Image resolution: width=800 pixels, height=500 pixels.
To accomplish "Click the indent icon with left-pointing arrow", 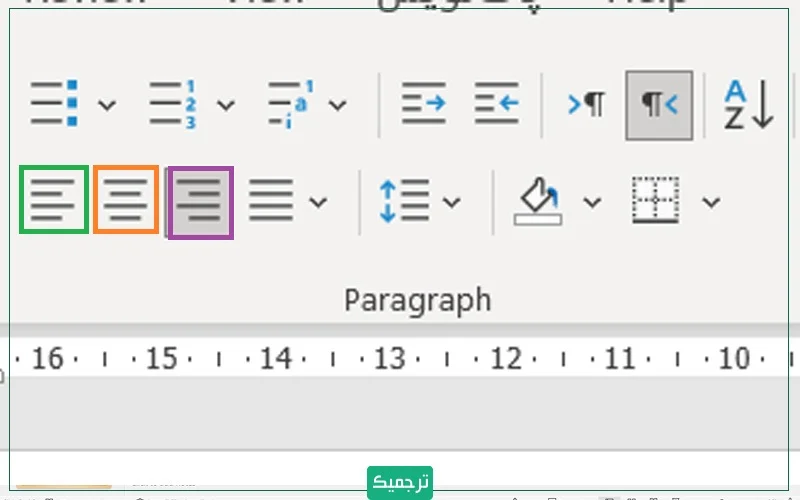I will (x=497, y=103).
